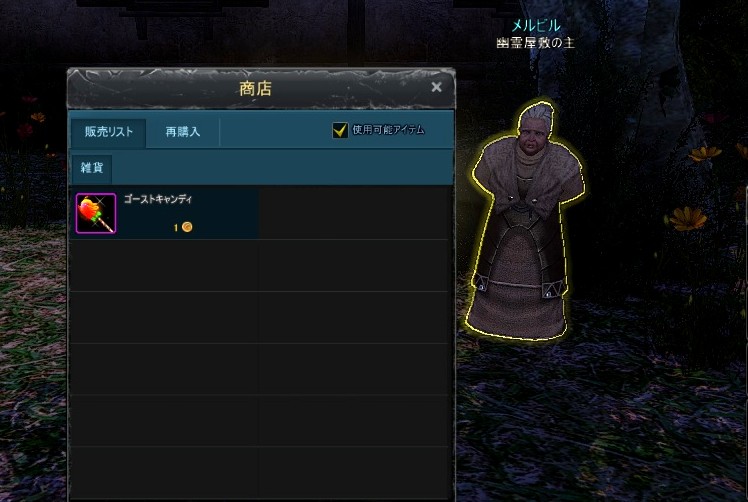
Task: Switch to the 販売リスト tab
Action: tap(109, 132)
